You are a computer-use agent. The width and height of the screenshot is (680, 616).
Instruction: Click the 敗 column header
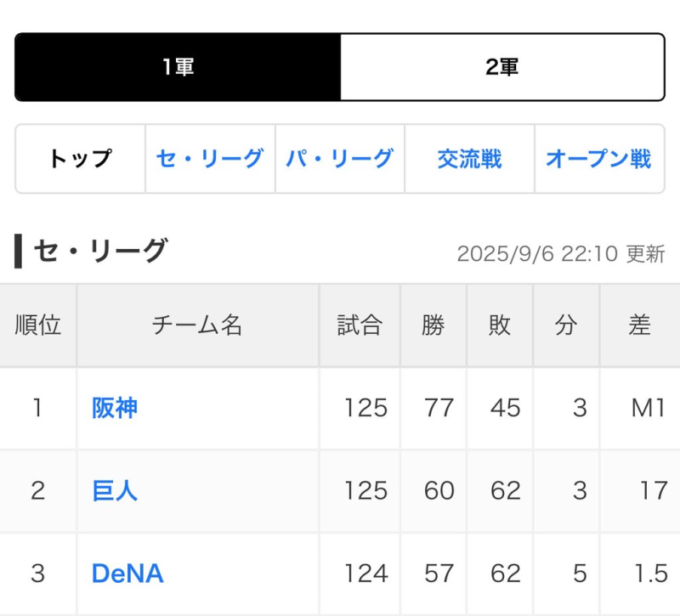coord(500,325)
